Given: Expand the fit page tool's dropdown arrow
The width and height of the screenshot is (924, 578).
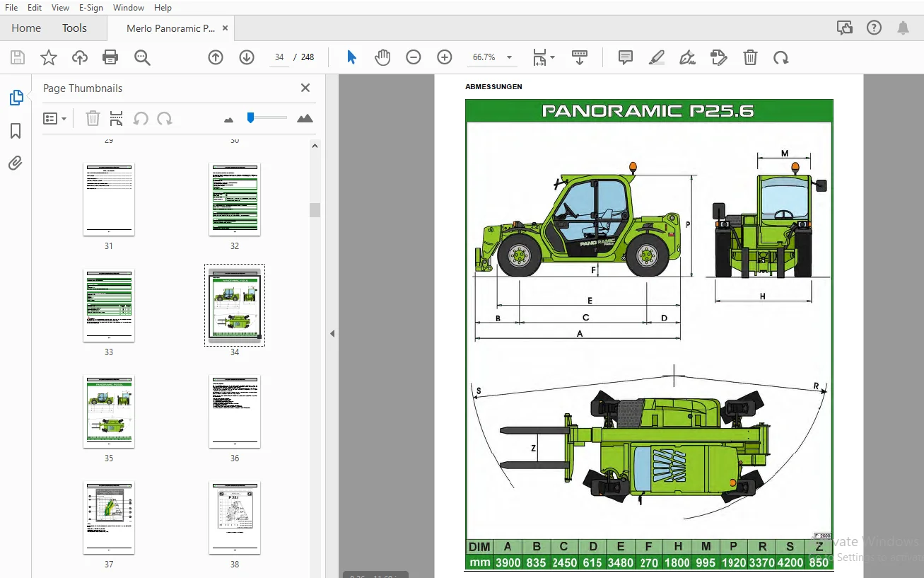Looking at the screenshot, I should click(552, 57).
